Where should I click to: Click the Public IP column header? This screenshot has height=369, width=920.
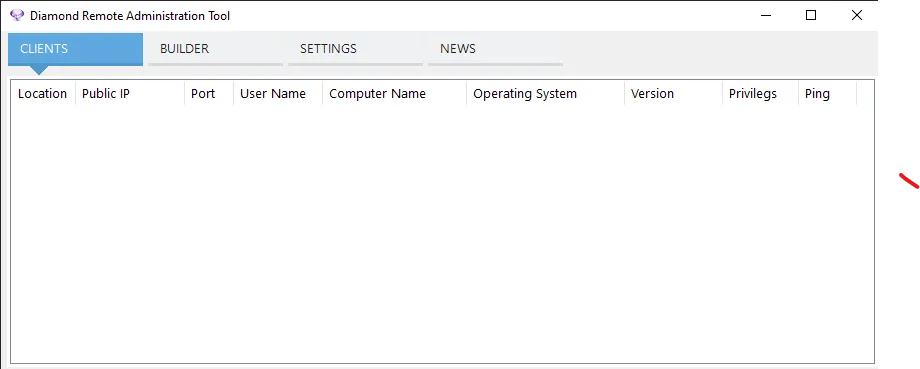click(130, 94)
